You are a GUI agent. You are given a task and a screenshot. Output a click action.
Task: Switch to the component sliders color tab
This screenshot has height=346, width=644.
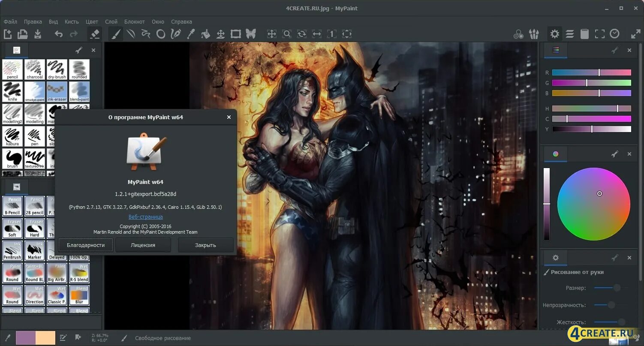point(556,50)
